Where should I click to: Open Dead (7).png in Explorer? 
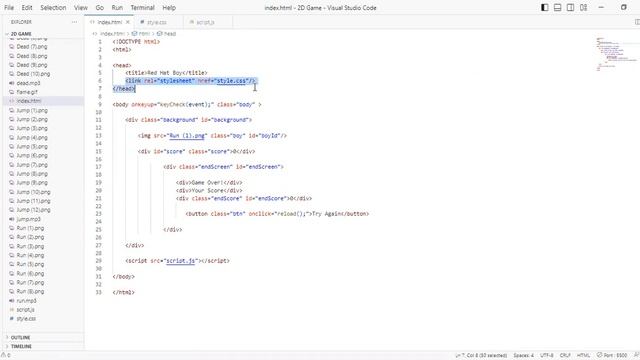pyautogui.click(x=32, y=47)
